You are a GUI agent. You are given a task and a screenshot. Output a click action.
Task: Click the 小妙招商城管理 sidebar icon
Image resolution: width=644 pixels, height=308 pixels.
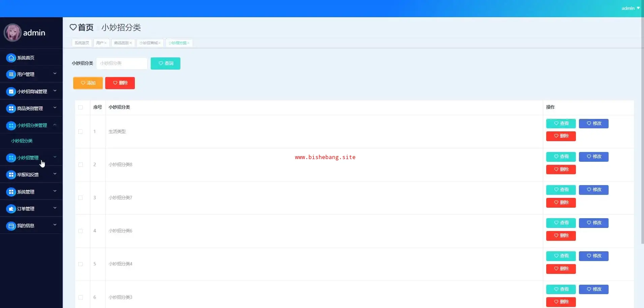(11, 92)
